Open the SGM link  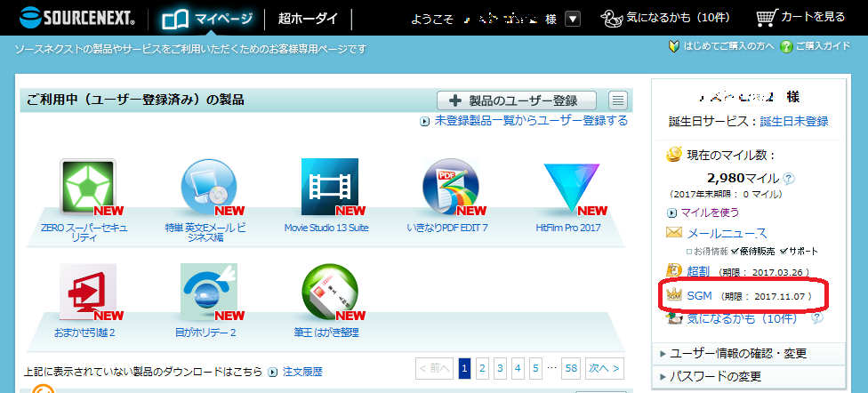coord(699,296)
